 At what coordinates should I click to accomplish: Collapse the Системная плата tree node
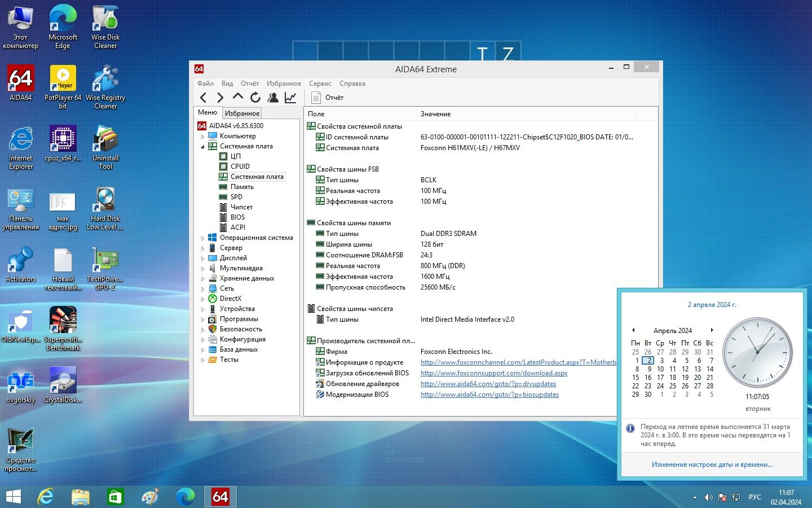click(202, 147)
